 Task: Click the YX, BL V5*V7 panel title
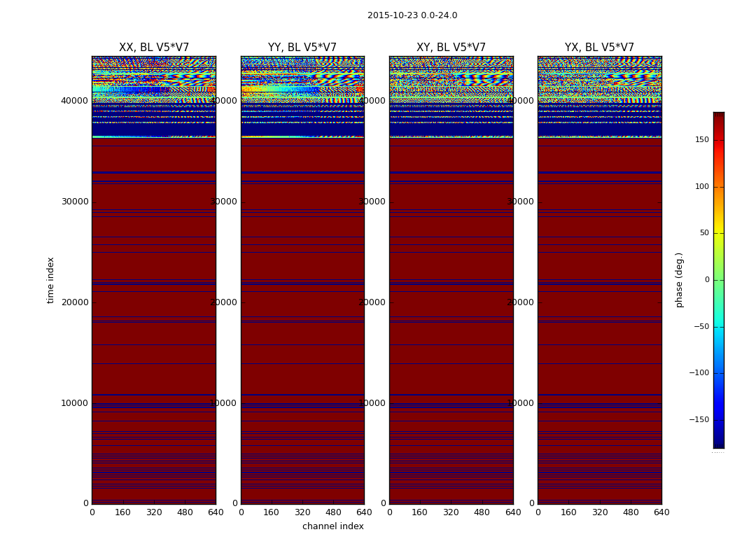(599, 48)
